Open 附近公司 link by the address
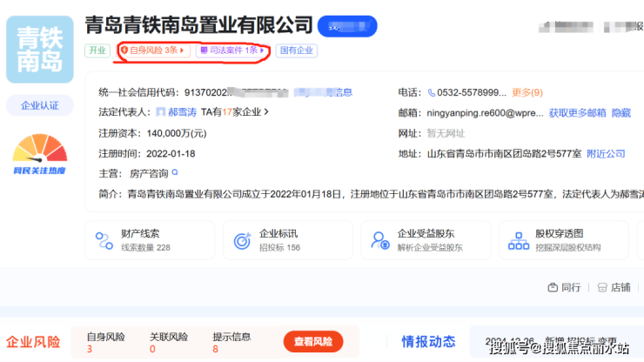 point(606,153)
